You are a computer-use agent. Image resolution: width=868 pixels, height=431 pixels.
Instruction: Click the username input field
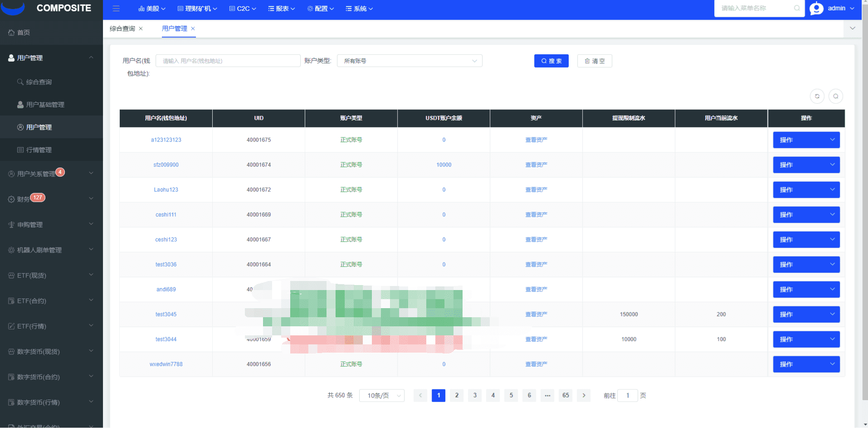(228, 61)
